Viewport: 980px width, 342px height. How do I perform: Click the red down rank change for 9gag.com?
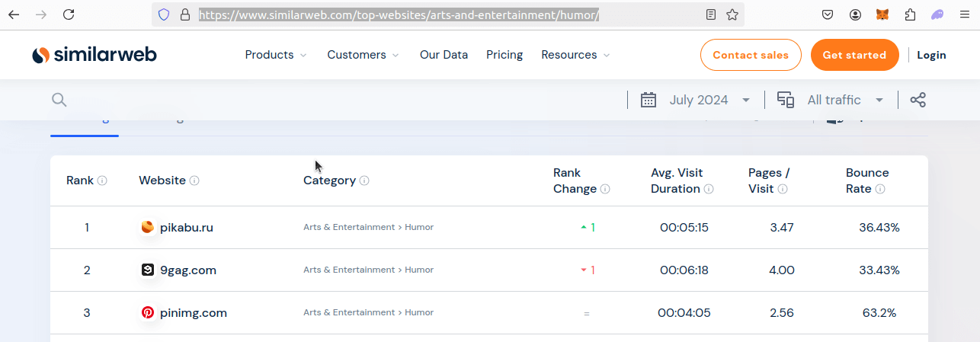(588, 270)
